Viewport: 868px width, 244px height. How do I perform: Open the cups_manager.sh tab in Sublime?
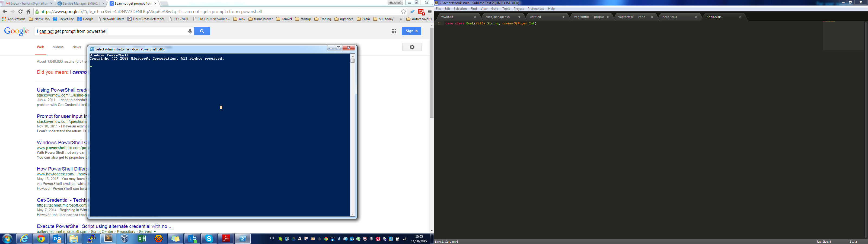click(502, 17)
